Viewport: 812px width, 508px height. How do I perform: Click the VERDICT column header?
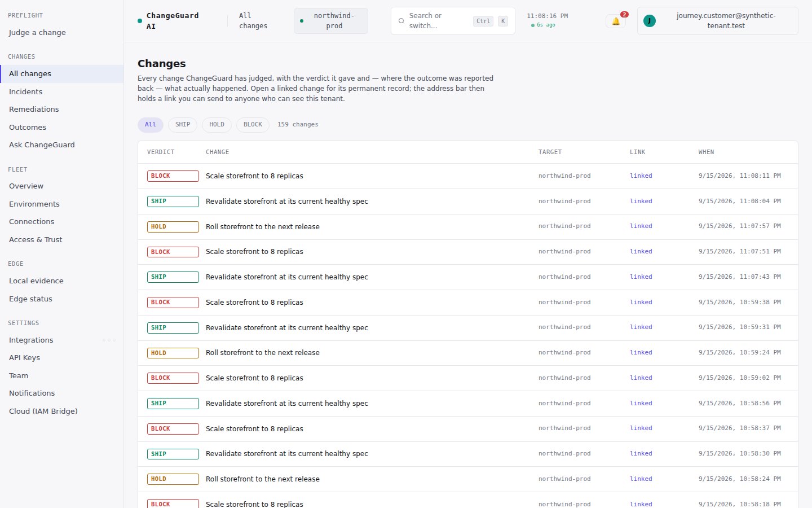(161, 152)
